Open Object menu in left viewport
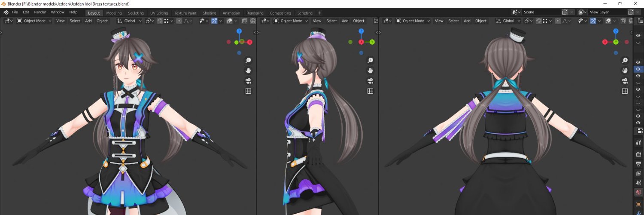Viewport: 644px width, 215px height. [x=102, y=21]
